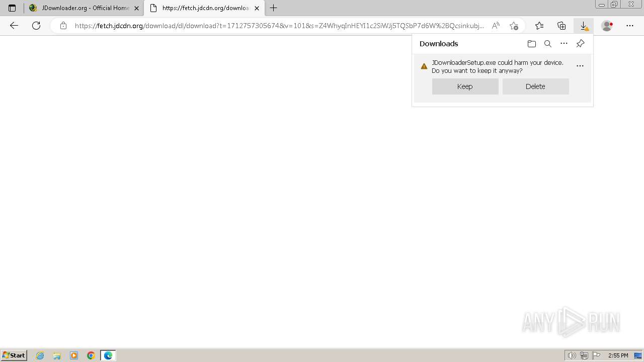The height and width of the screenshot is (362, 644).
Task: Open Edge Settings and more menu
Action: pyautogui.click(x=630, y=26)
